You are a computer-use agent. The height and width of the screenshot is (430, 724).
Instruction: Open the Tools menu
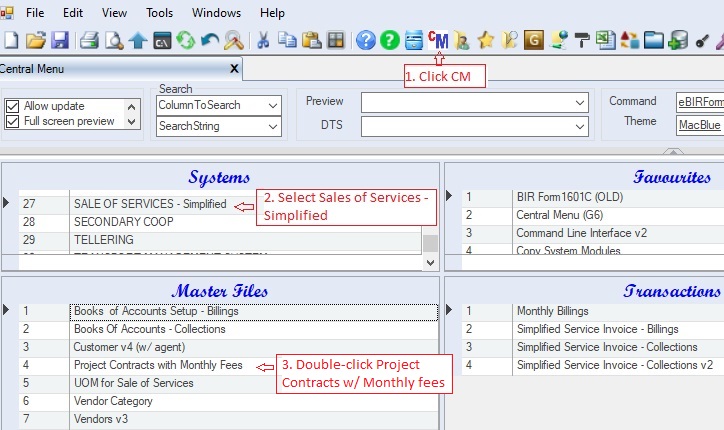tap(159, 13)
